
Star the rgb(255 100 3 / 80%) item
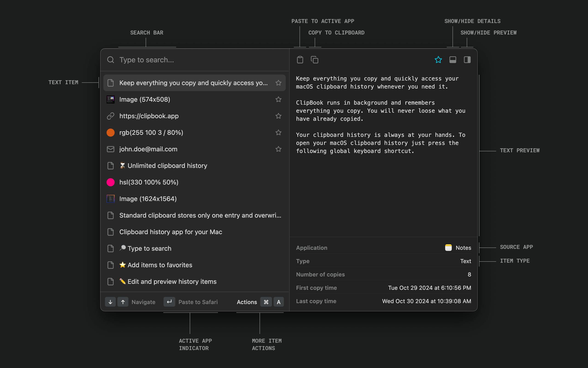click(278, 132)
